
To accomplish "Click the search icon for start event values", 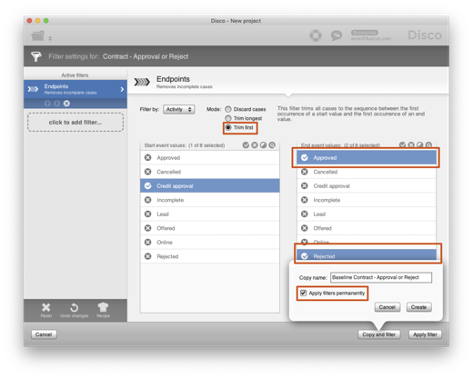I will coord(272,145).
